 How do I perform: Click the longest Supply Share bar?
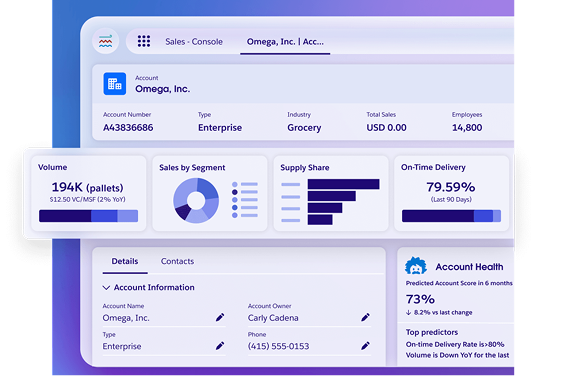pos(344,184)
